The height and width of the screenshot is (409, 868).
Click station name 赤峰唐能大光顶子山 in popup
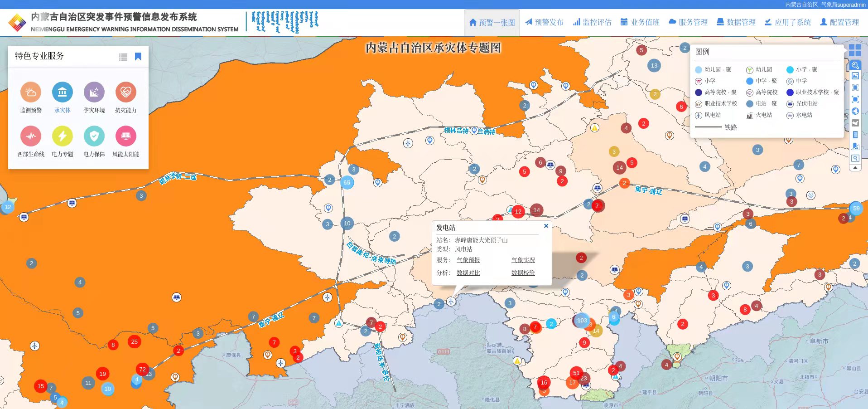pos(481,240)
